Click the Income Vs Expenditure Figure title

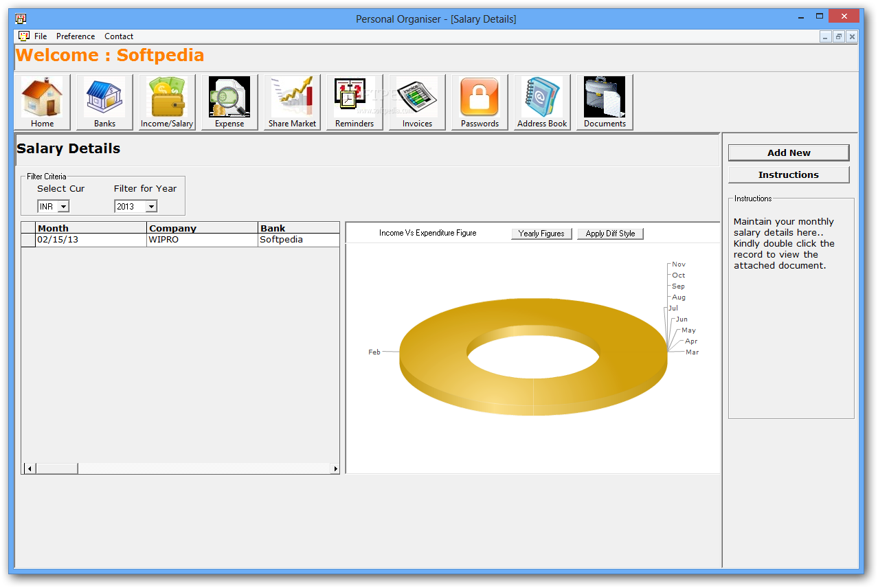tap(427, 233)
